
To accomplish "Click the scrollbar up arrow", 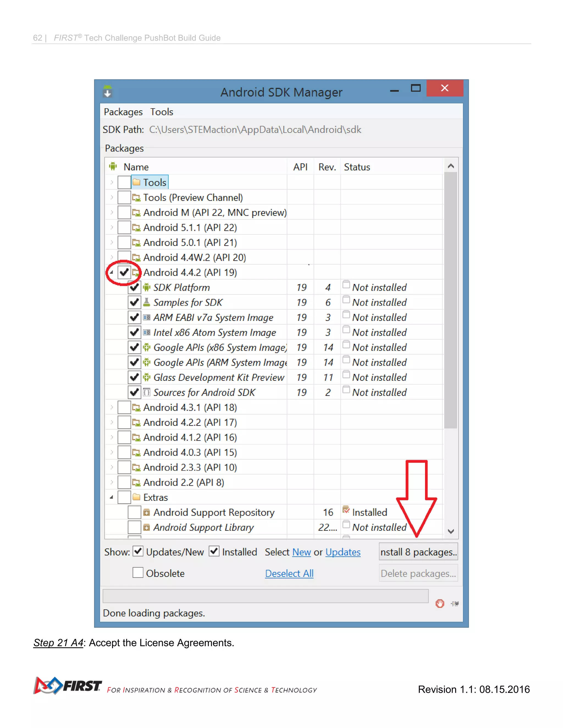I will 451,166.
